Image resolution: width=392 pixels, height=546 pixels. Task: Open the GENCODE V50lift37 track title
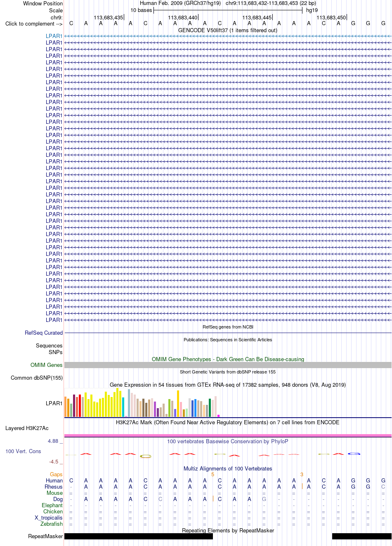228,30
